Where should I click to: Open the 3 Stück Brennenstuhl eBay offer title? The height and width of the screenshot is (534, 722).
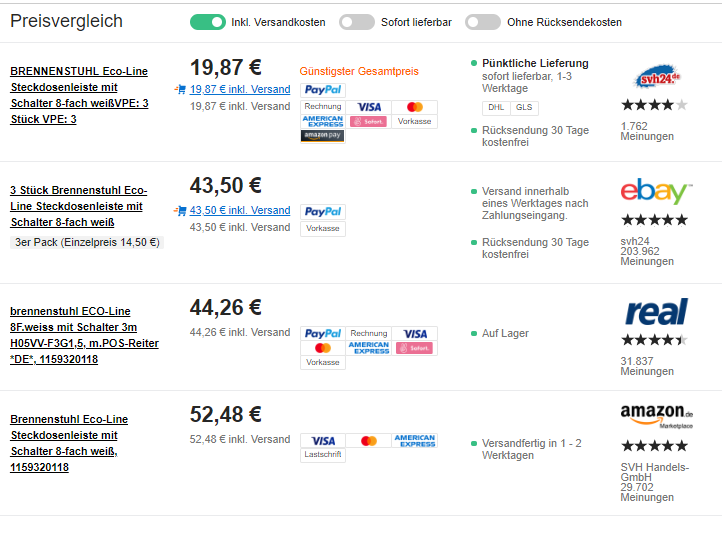click(79, 206)
